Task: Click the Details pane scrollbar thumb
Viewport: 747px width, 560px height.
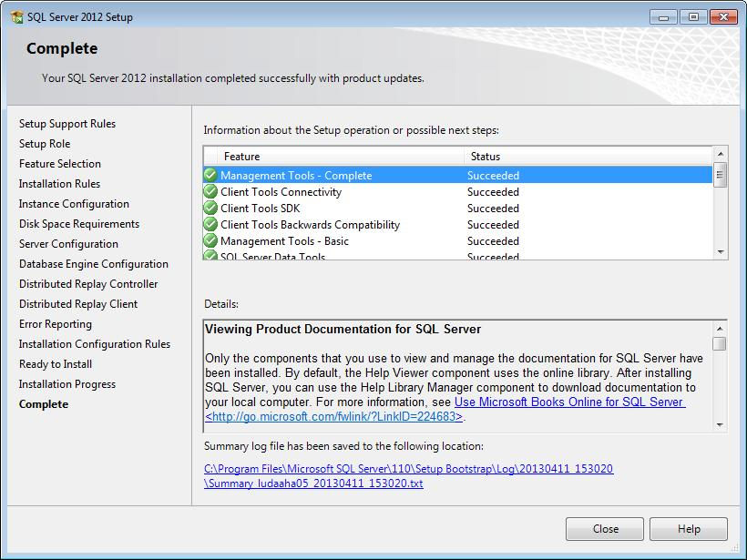Action: coord(720,343)
